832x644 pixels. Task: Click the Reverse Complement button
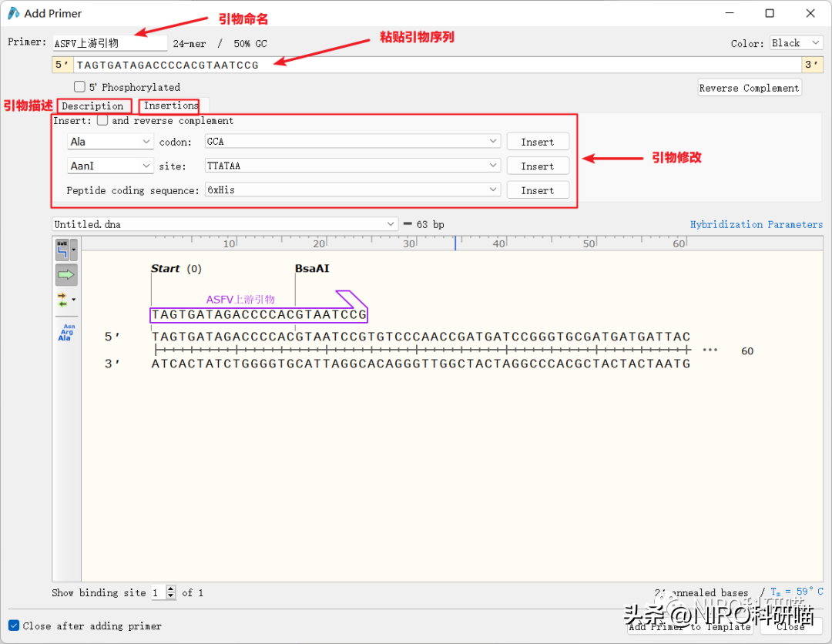(x=749, y=88)
